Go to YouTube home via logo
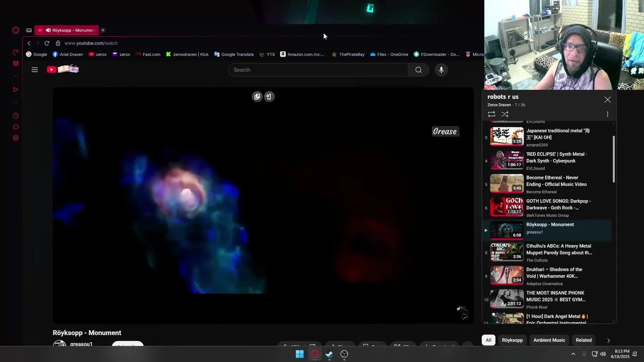Image resolution: width=644 pixels, height=362 pixels. pos(63,69)
